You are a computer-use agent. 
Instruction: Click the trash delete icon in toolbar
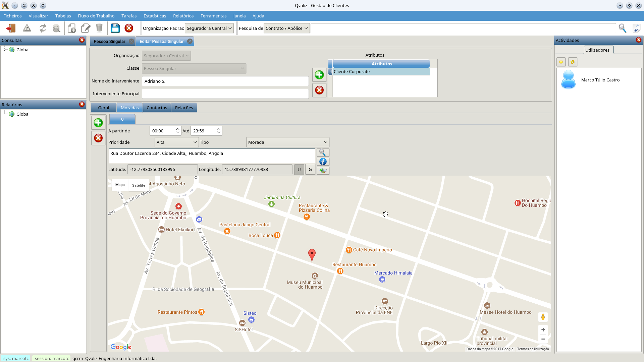pyautogui.click(x=99, y=28)
